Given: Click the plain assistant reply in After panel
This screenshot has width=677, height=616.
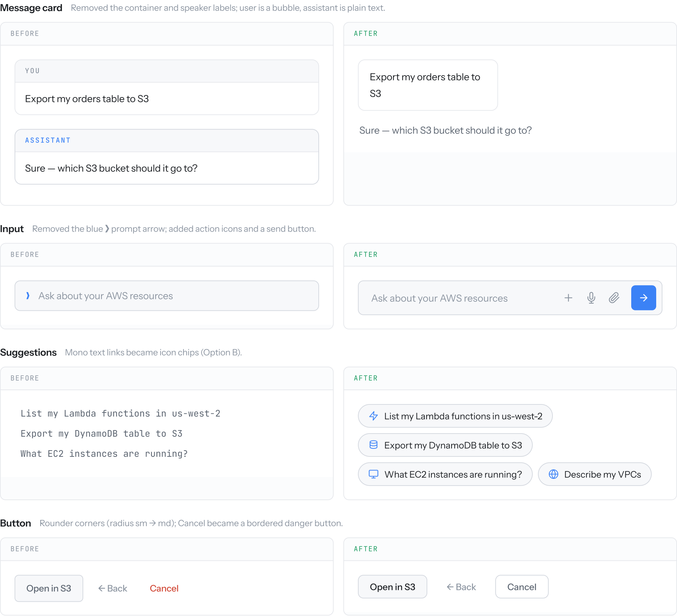Looking at the screenshot, I should point(445,130).
